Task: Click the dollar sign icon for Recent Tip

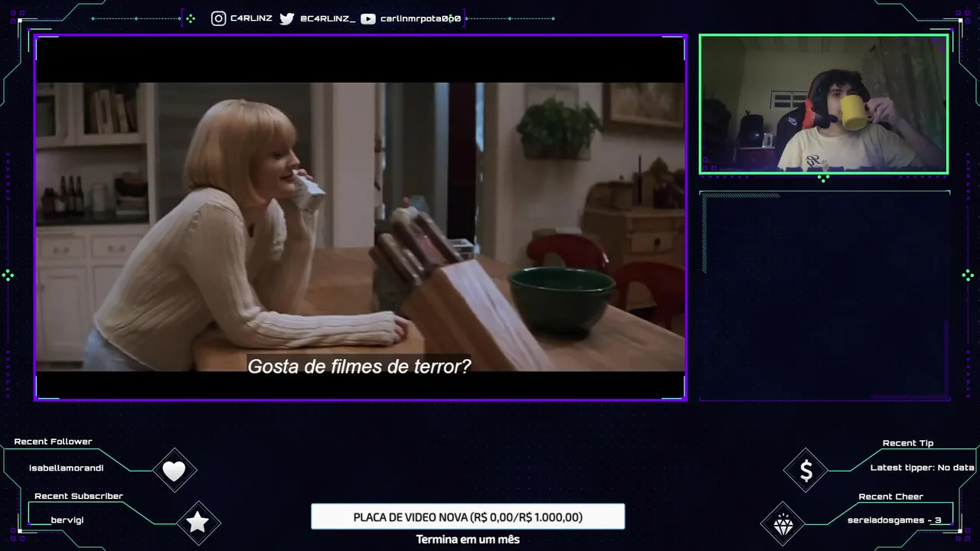Action: point(805,471)
